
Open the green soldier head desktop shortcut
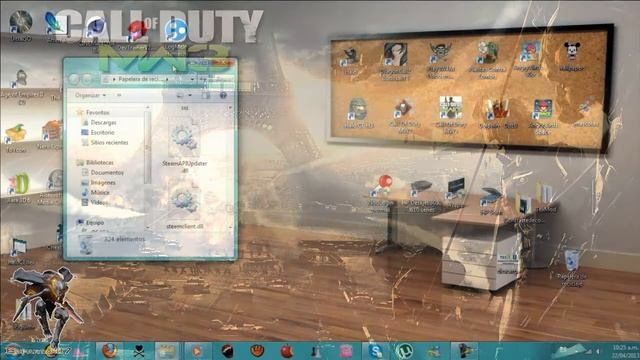point(358,113)
